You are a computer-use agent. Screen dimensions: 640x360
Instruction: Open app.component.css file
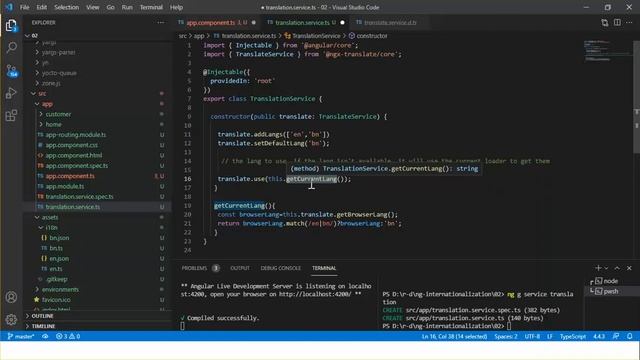tap(71, 145)
